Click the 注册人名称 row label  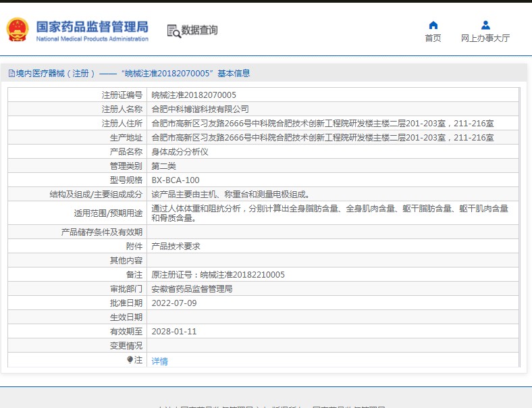click(x=122, y=109)
